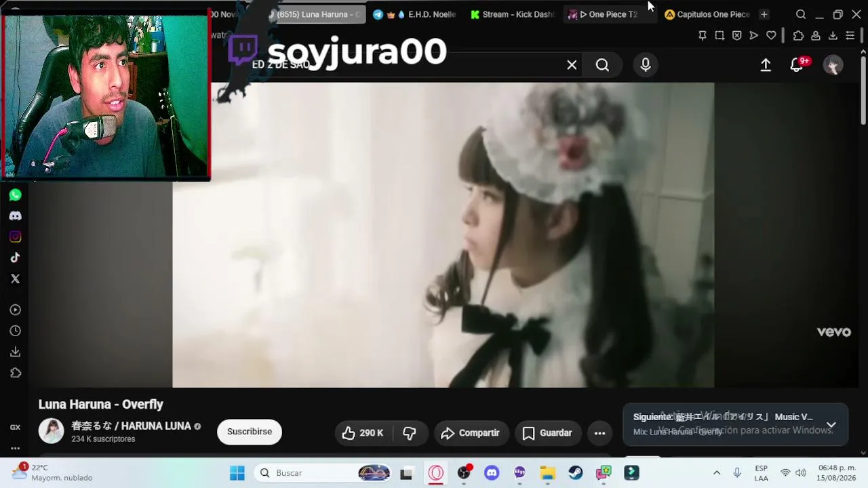Open the taskbar clock and date

click(837, 473)
